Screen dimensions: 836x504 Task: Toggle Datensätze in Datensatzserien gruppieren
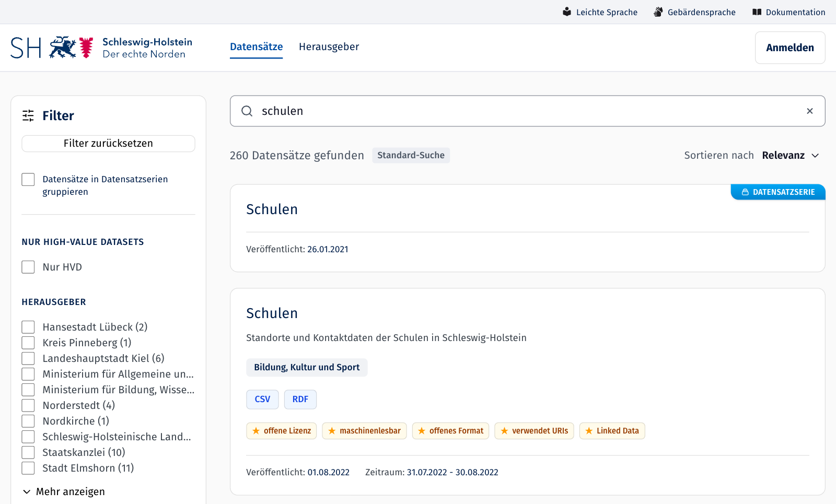pos(28,180)
